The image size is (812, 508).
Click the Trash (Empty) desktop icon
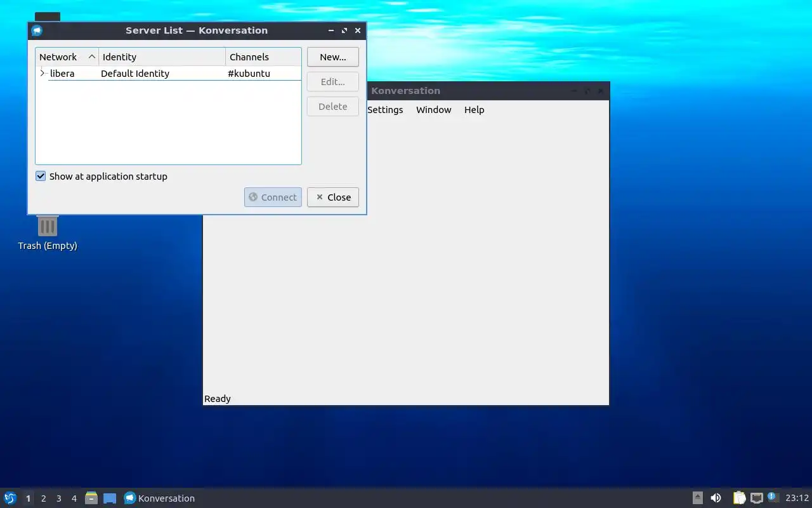coord(48,233)
